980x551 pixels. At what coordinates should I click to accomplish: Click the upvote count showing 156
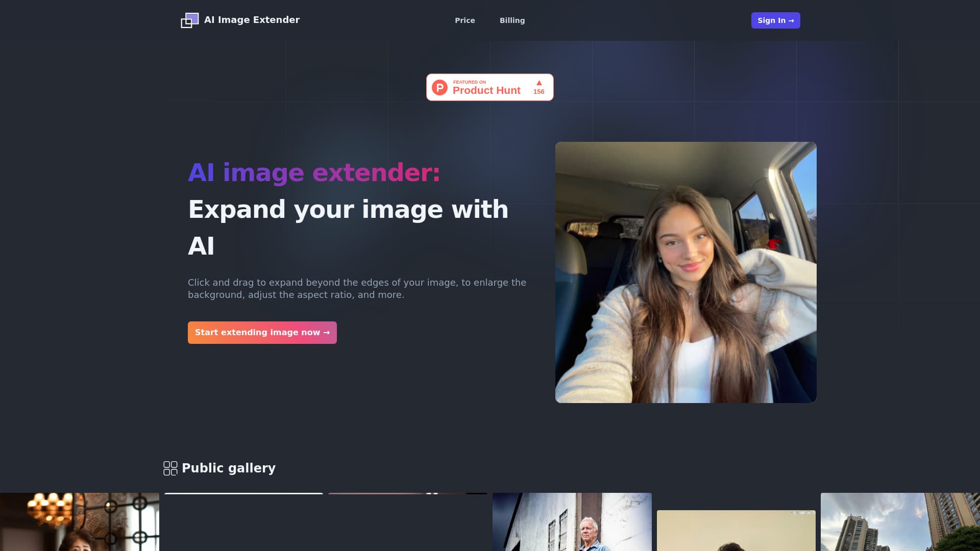(539, 92)
